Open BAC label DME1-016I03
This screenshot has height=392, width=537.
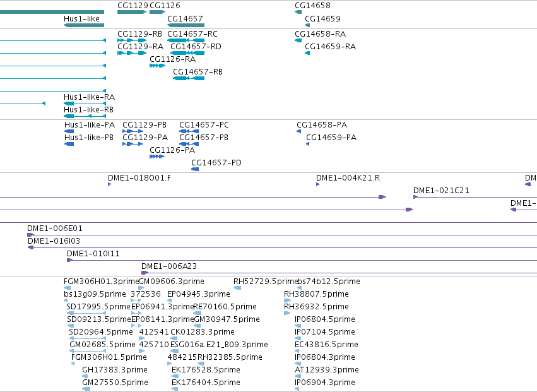[x=54, y=242]
